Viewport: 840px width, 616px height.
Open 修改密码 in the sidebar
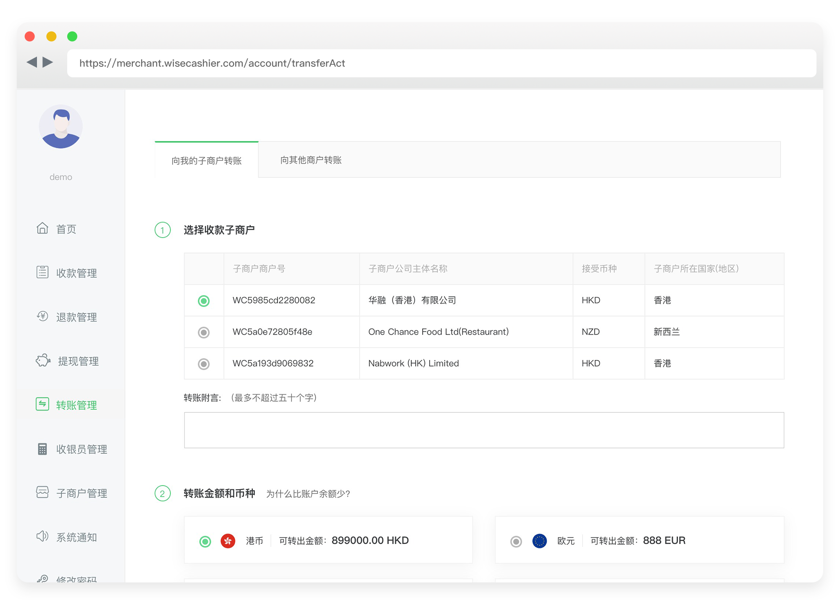(x=76, y=579)
